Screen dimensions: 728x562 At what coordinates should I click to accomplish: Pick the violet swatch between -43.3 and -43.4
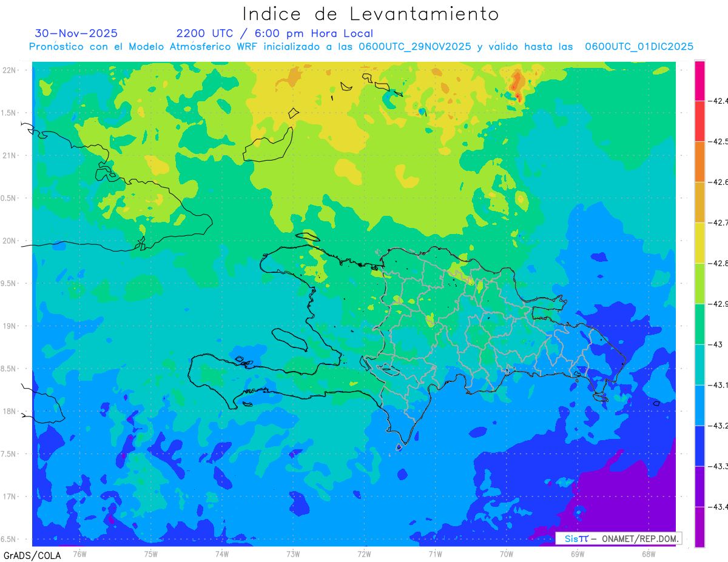tap(699, 487)
